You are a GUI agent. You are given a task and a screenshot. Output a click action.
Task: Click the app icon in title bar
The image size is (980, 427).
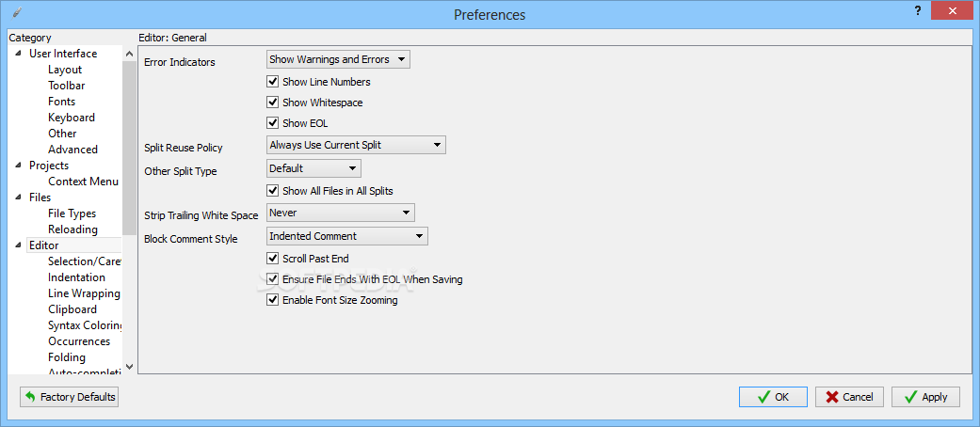pos(17,12)
